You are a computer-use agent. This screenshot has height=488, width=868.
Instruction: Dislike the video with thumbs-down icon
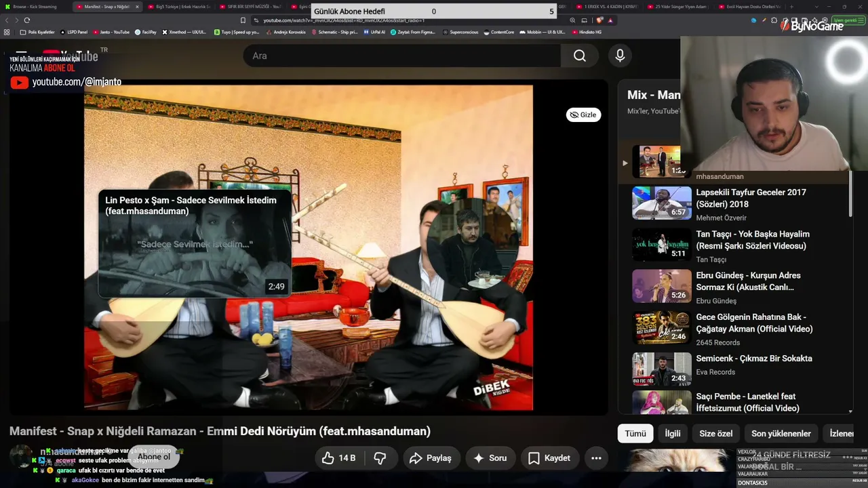point(380,458)
